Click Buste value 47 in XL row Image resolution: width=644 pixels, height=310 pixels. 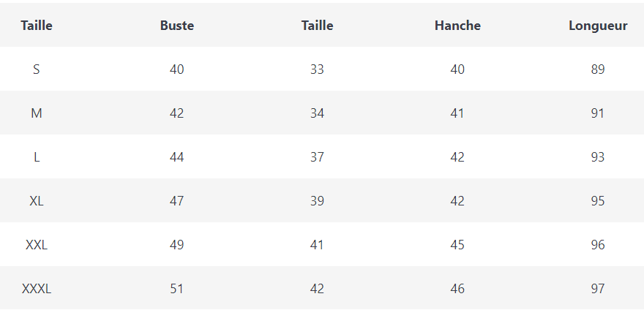tap(176, 201)
